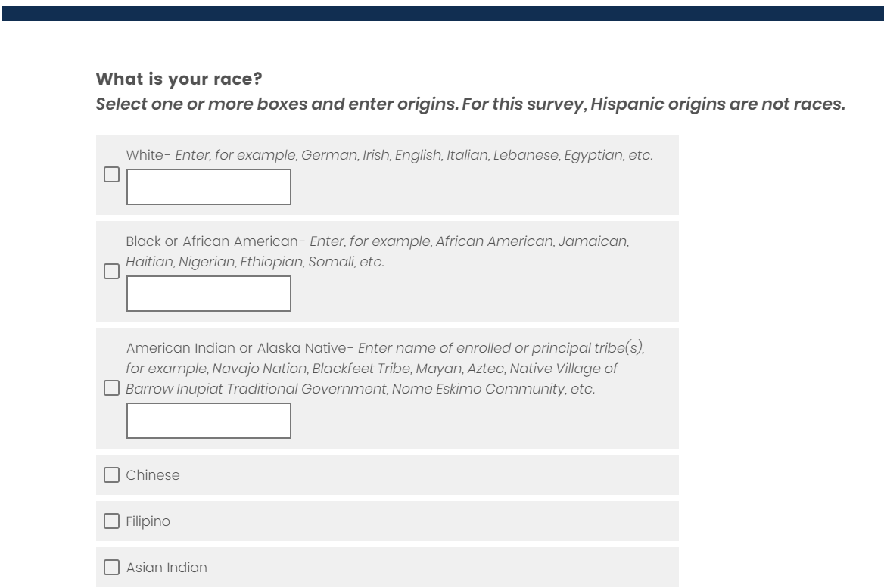Click the 'American Indian or Alaska Native-' label
Viewport: 884px width, 588px height.
pyautogui.click(x=241, y=347)
